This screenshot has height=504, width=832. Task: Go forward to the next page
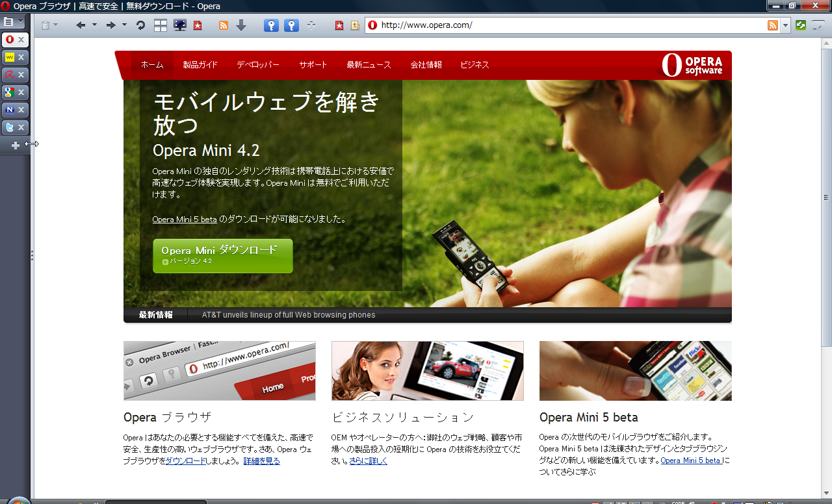[x=110, y=25]
